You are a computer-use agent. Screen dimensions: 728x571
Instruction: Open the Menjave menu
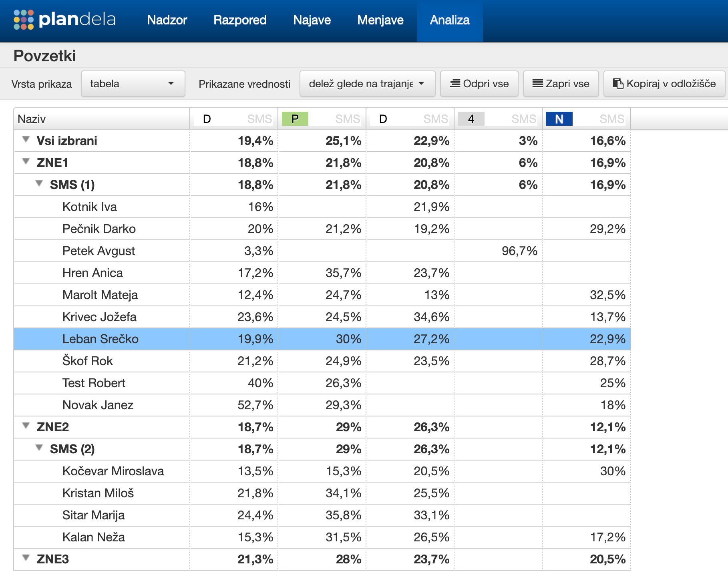click(x=380, y=20)
